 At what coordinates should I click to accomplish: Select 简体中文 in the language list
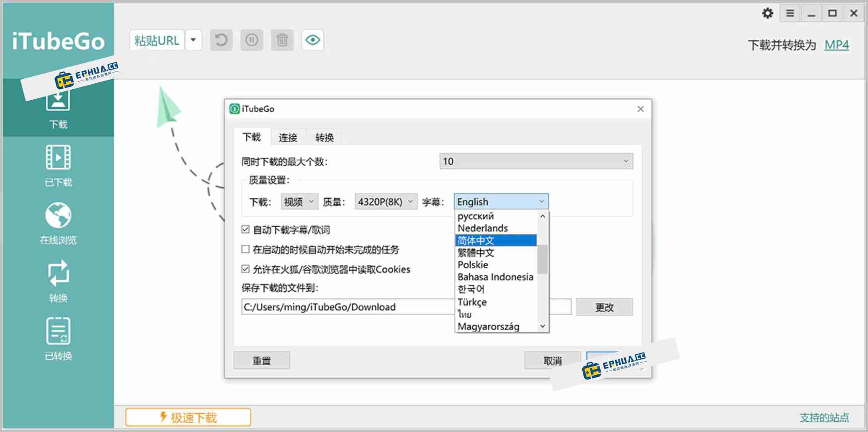[x=496, y=240]
